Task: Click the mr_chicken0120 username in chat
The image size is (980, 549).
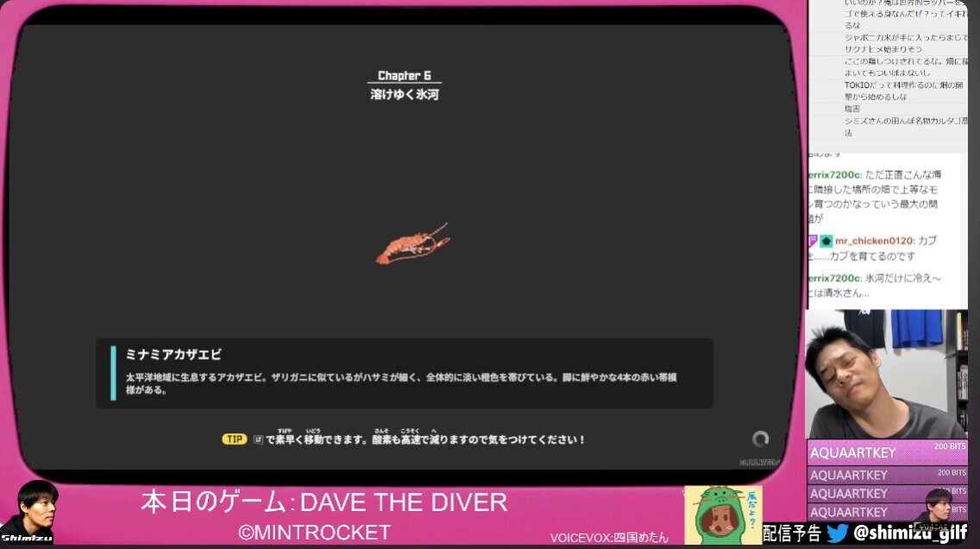Action: [874, 241]
